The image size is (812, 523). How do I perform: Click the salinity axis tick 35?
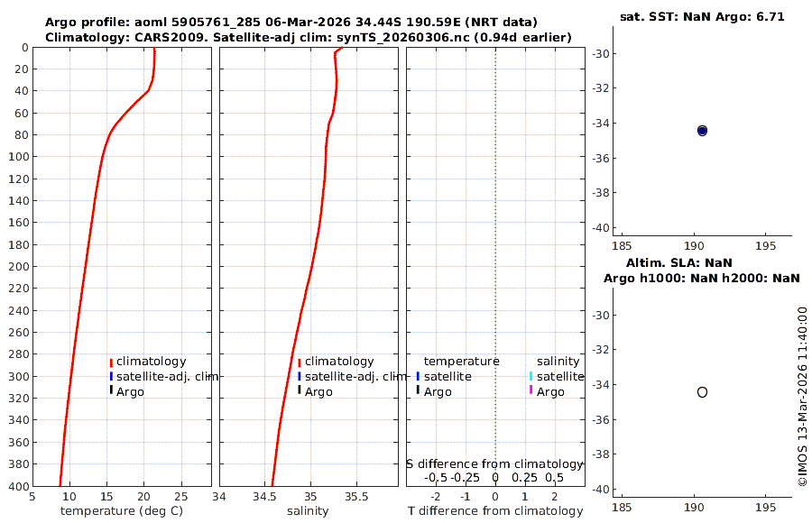[310, 497]
